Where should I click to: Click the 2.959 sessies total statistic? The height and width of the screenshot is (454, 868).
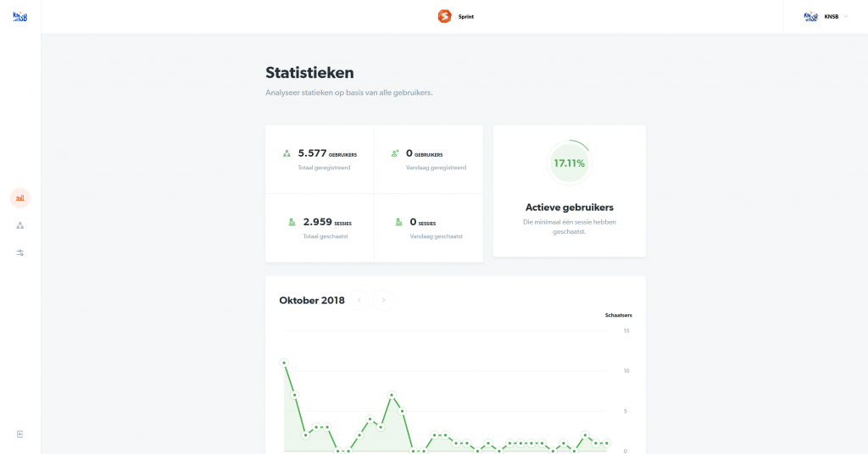[326, 222]
